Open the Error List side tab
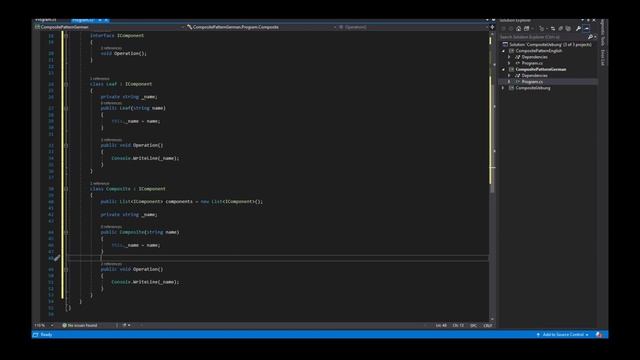Screen dimensions: 640x360 click(x=602, y=58)
